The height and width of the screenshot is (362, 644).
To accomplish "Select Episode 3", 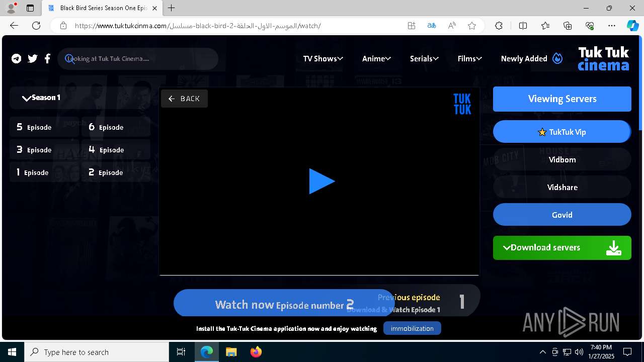I will pos(44,150).
